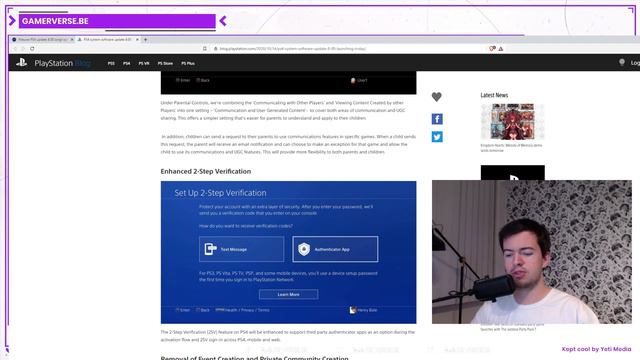Screen dimensions: 640x360
Task: Click the Log in link in header
Action: [636, 63]
